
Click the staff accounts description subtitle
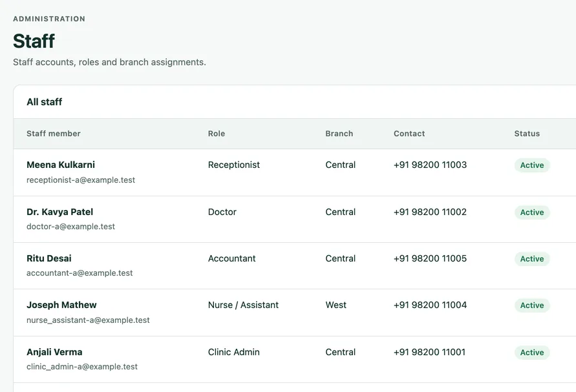pyautogui.click(x=109, y=62)
